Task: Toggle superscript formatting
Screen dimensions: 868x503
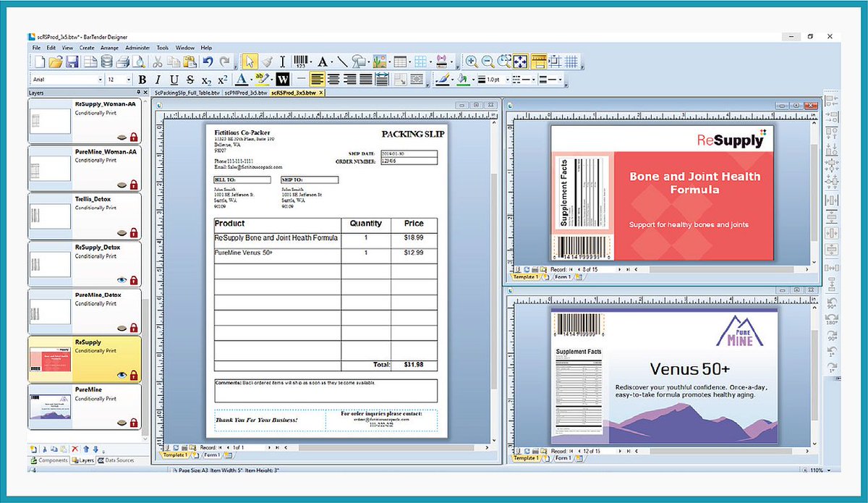Action: tap(223, 80)
